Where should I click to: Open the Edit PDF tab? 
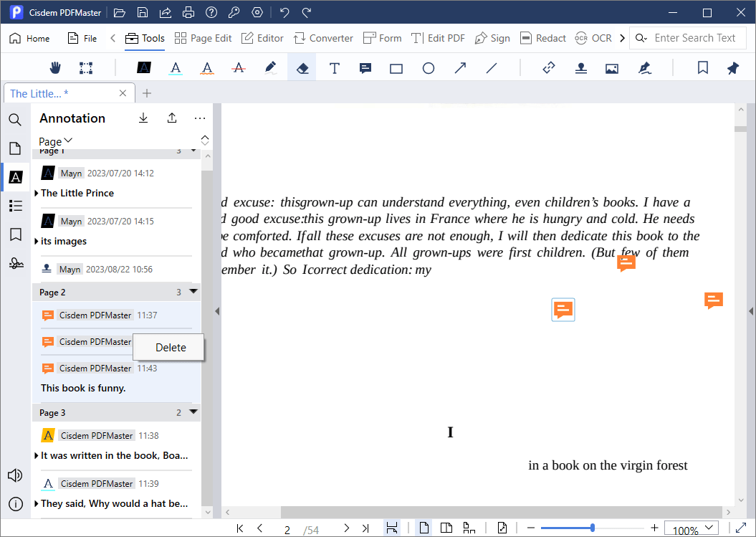coord(439,38)
